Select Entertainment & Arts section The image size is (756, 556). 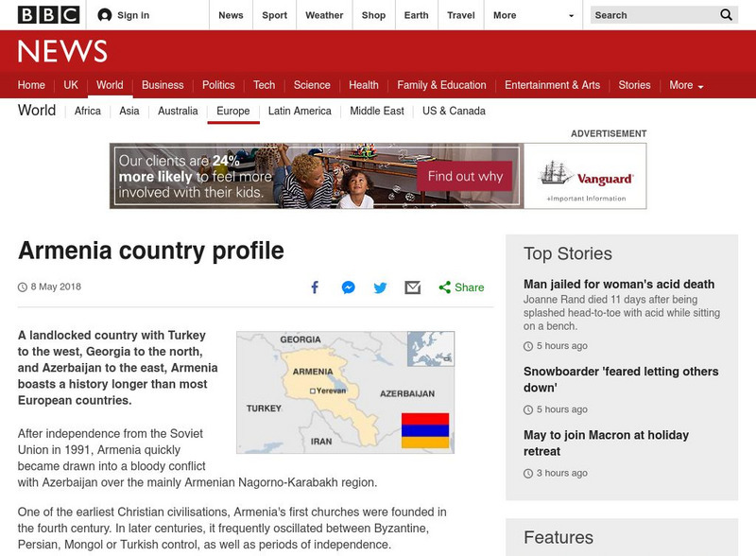point(553,85)
